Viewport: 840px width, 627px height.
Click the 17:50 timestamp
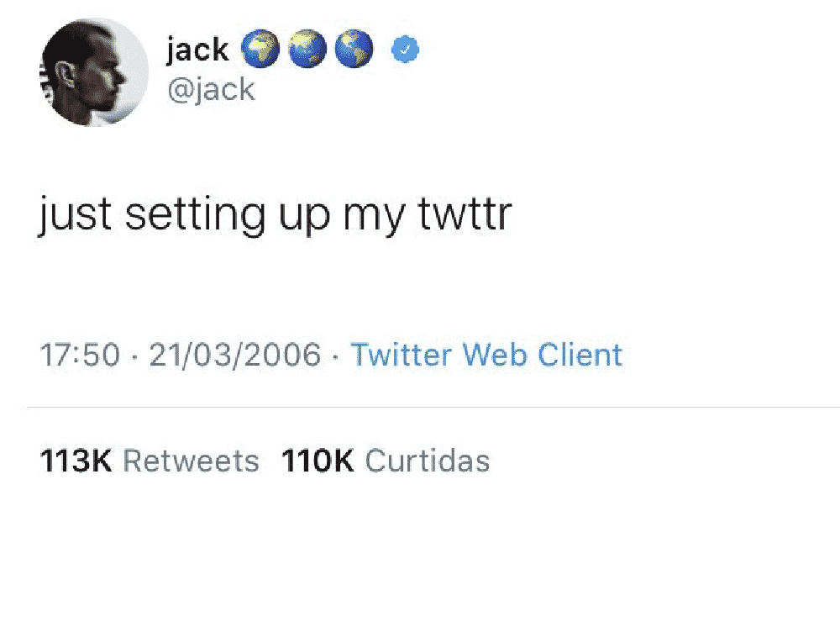(80, 355)
